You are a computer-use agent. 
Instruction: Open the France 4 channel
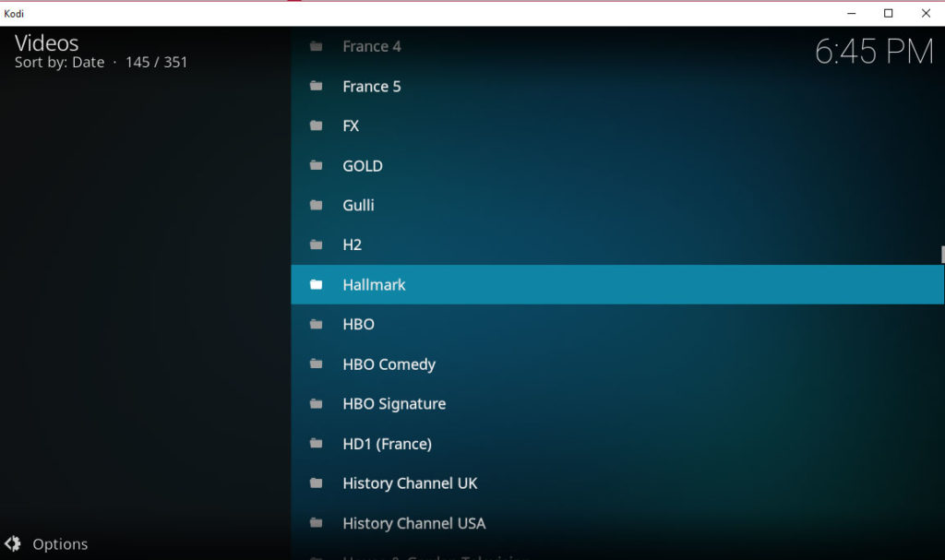tap(372, 46)
